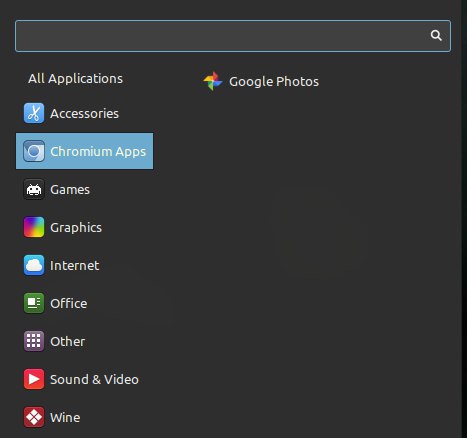This screenshot has height=438, width=467.
Task: Click the red Wine icon
Action: 34,417
